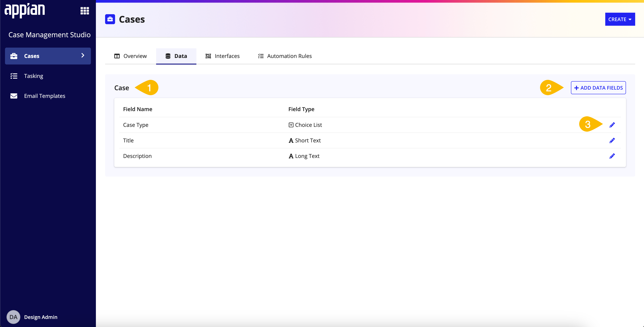
Task: Edit the Description field pencil icon
Action: click(612, 156)
